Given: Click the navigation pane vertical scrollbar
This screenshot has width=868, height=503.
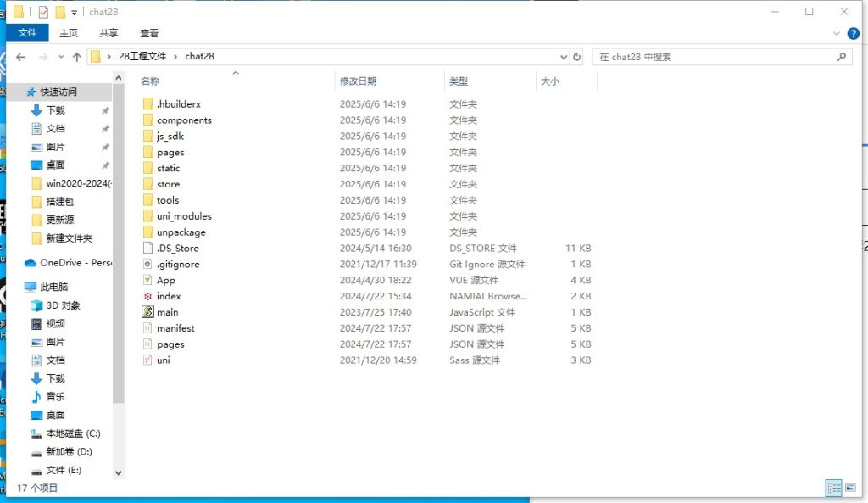Looking at the screenshot, I should click(118, 254).
